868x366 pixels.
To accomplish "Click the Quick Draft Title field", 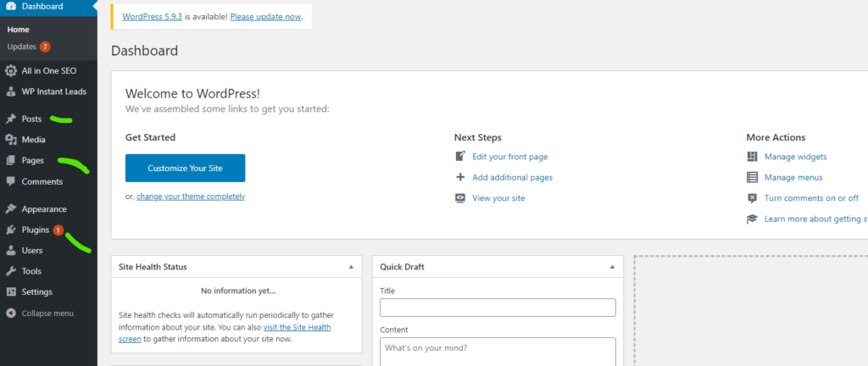I will pos(498,308).
